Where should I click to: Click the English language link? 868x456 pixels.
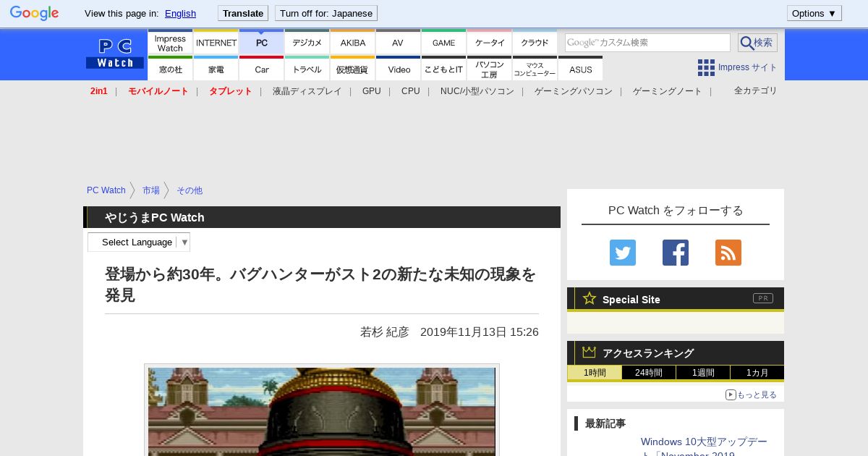tap(180, 13)
